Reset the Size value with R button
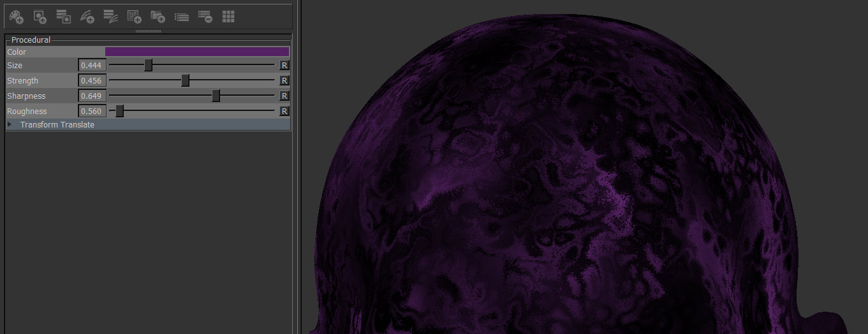Image resolution: width=868 pixels, height=334 pixels. 284,66
